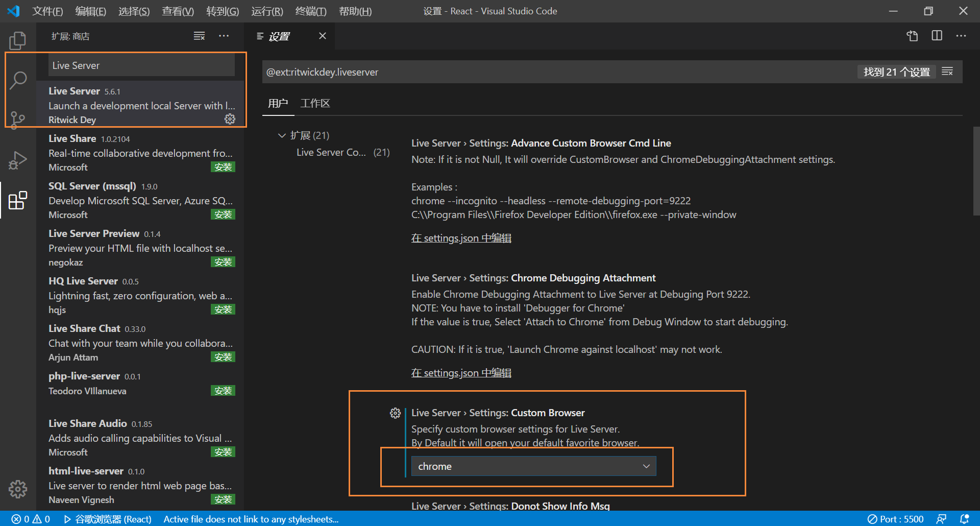Open settings JSON icon at top right

[x=912, y=36]
